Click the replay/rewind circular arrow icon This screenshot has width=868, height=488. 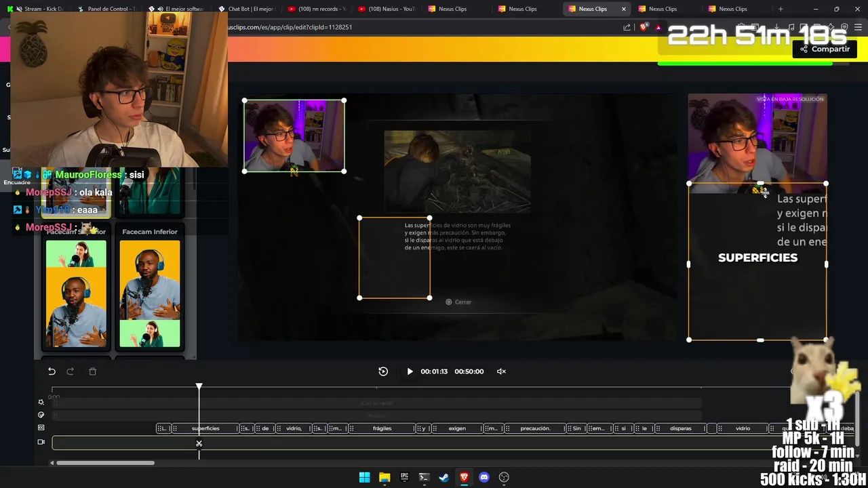pyautogui.click(x=383, y=371)
